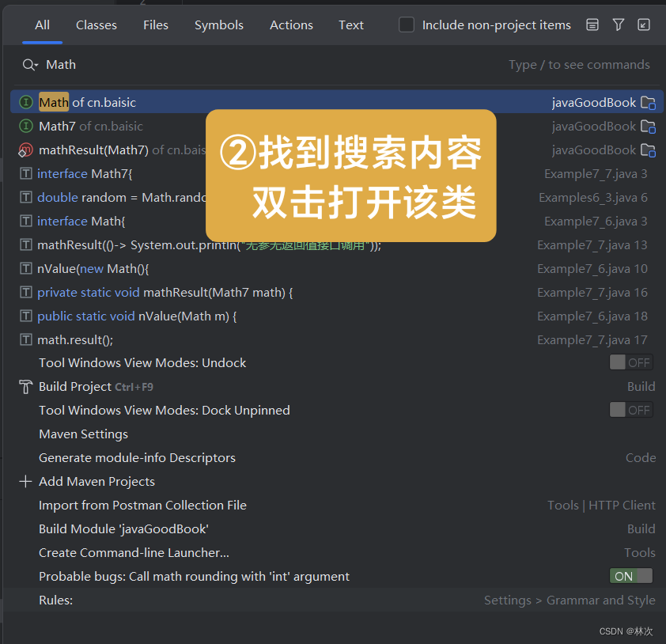Click text icon beside 'nValue(new Math(){'

(26, 268)
